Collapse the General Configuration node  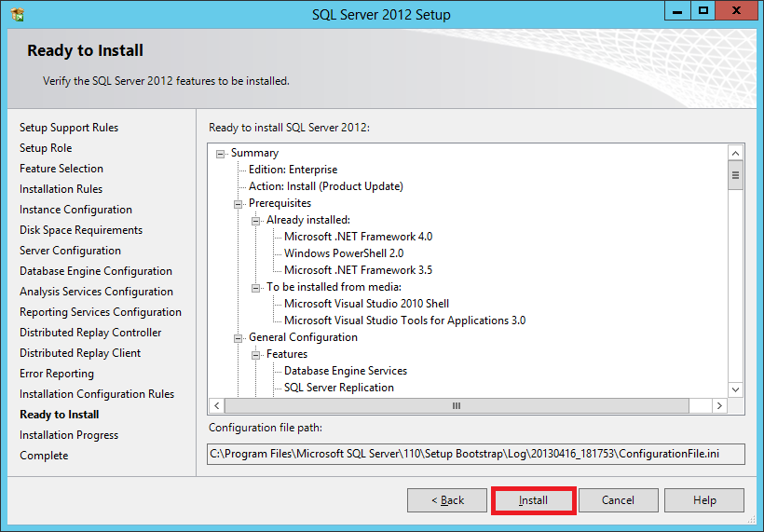click(x=239, y=338)
